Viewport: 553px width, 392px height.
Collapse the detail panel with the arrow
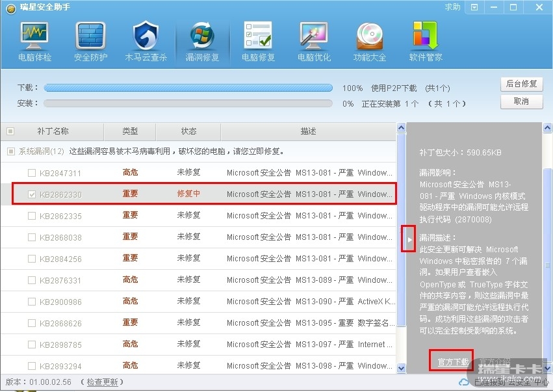(409, 240)
